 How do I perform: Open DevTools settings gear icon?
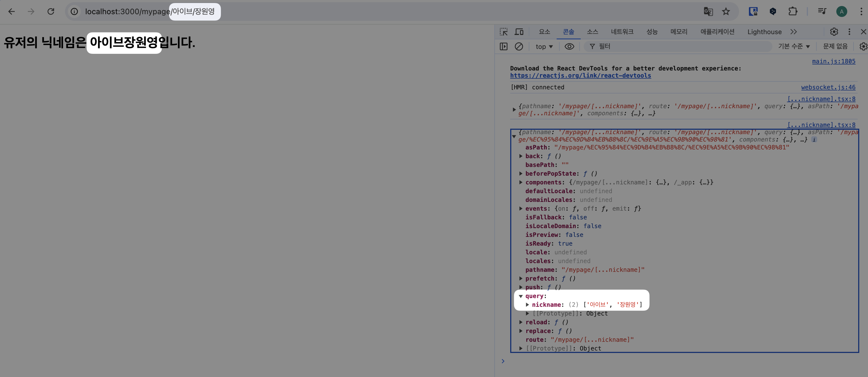pyautogui.click(x=834, y=32)
